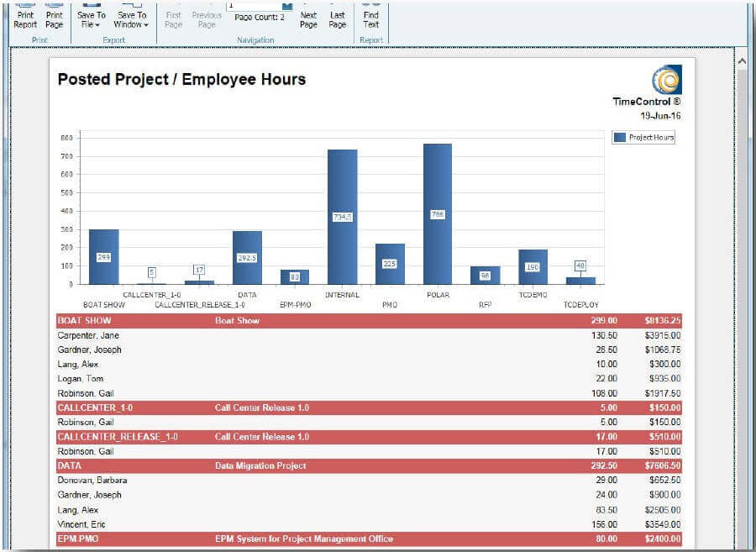Click the scrollbar up arrow
The height and width of the screenshot is (552, 756).
742,61
